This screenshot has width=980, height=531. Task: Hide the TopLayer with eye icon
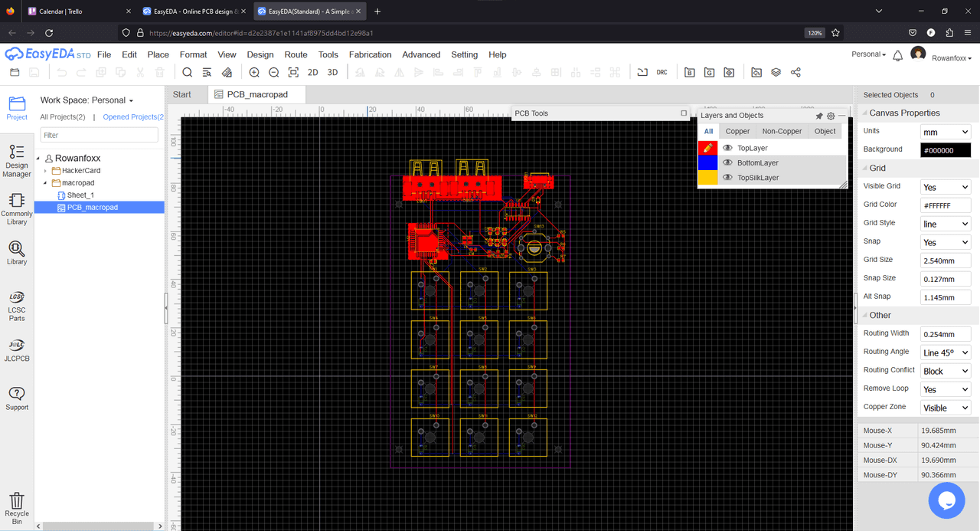(x=727, y=148)
